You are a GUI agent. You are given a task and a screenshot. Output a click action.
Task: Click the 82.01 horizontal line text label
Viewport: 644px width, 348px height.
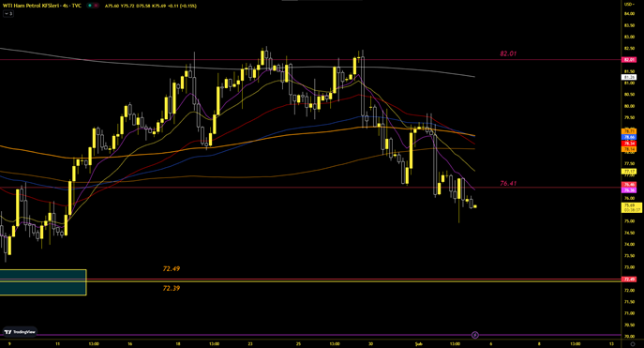tap(508, 53)
